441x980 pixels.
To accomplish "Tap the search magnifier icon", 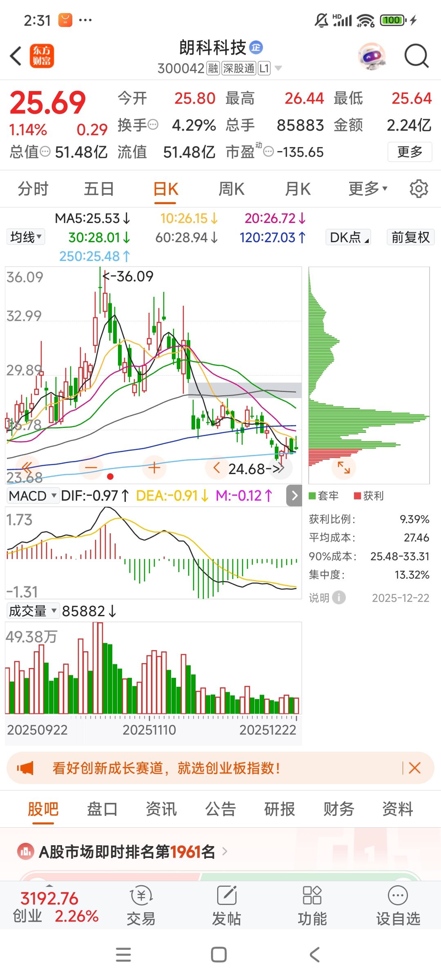I will pos(416,56).
